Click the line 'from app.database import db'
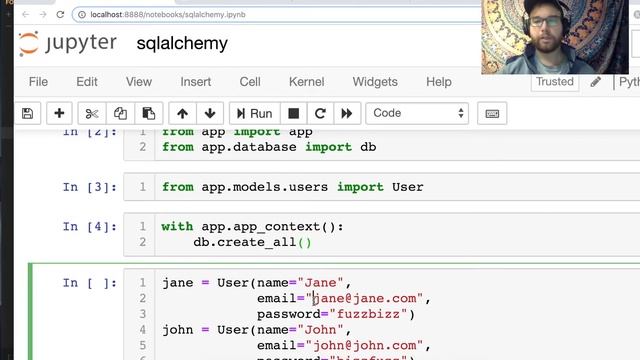The image size is (640, 360). click(x=269, y=147)
